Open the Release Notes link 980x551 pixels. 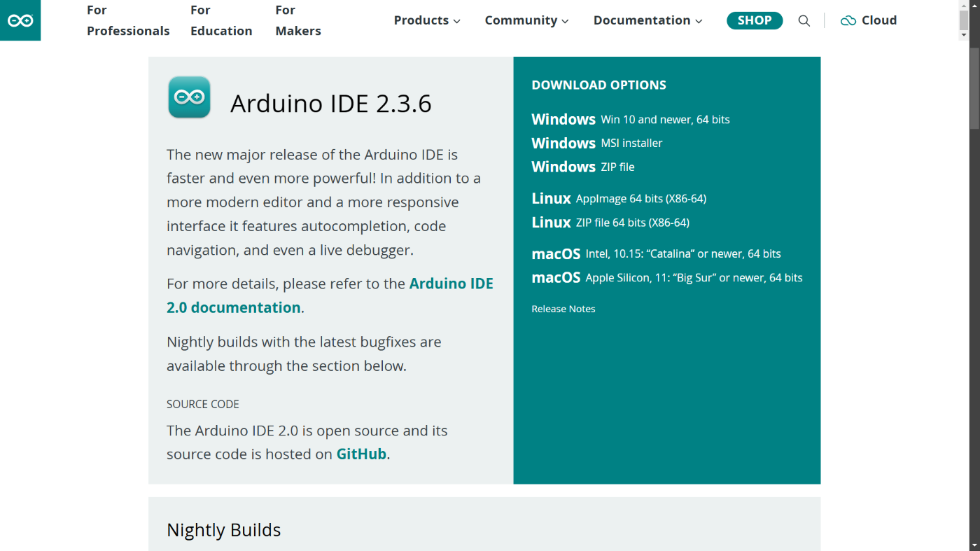(563, 309)
